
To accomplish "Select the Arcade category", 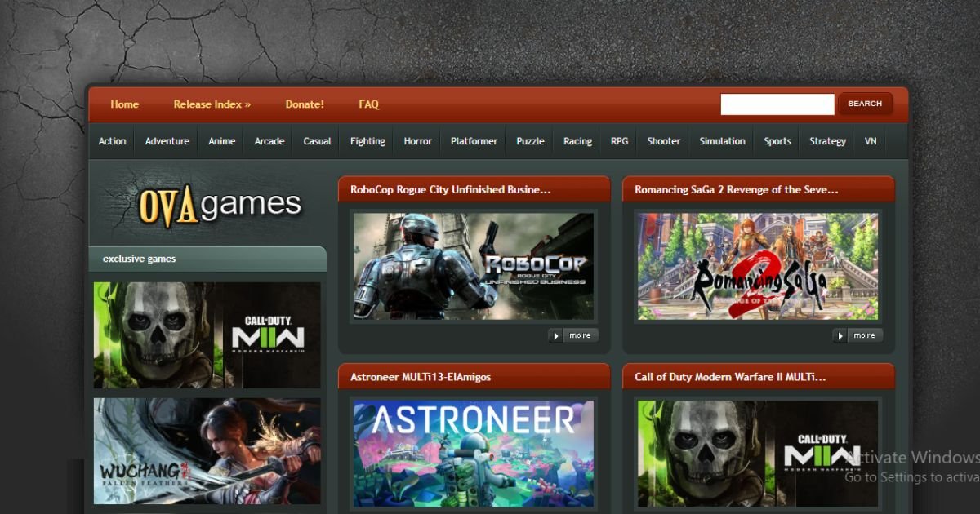I will coord(269,141).
